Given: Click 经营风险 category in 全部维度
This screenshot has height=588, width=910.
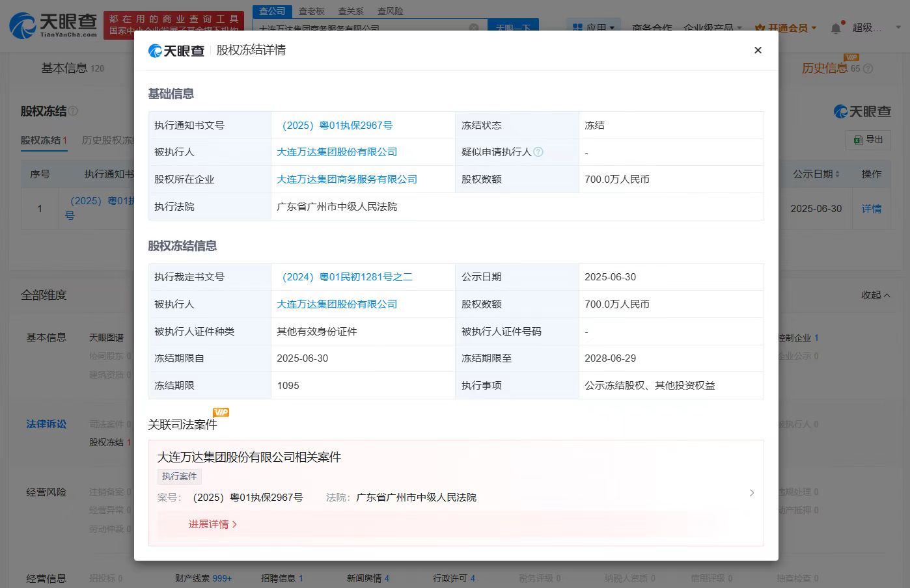Looking at the screenshot, I should pyautogui.click(x=46, y=492).
